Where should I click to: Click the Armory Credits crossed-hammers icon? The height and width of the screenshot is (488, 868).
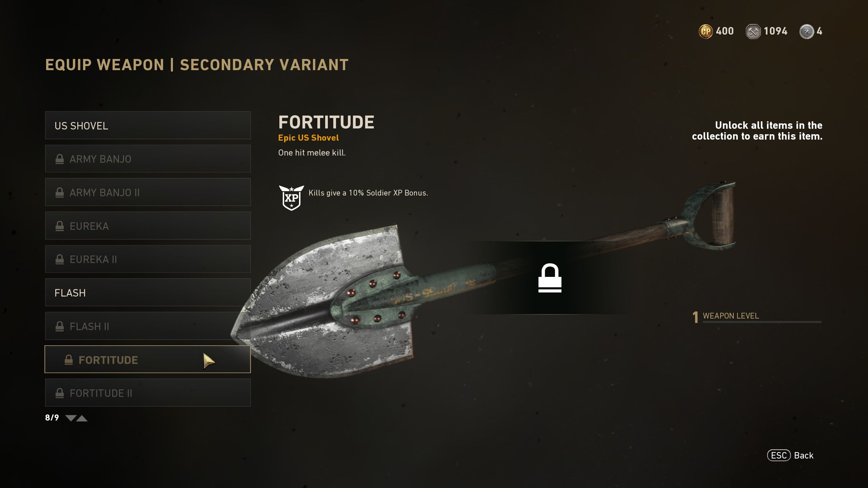pyautogui.click(x=753, y=32)
